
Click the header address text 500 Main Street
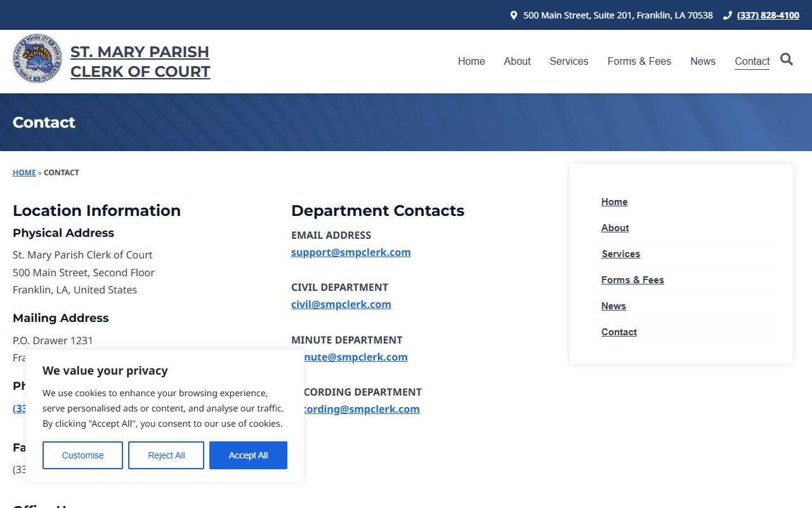(x=618, y=15)
